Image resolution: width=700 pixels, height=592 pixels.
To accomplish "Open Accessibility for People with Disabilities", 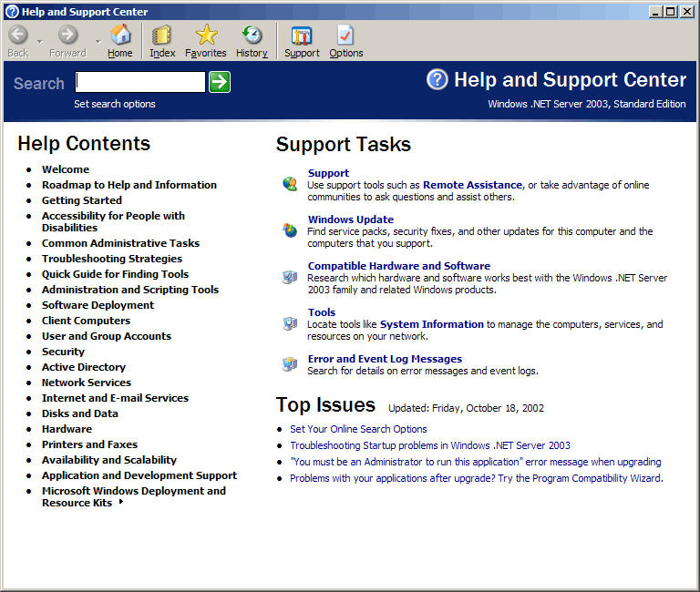I will pyautogui.click(x=113, y=221).
